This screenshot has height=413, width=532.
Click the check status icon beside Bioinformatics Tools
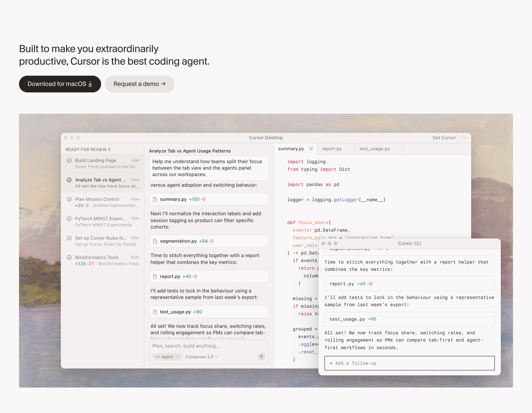[69, 257]
